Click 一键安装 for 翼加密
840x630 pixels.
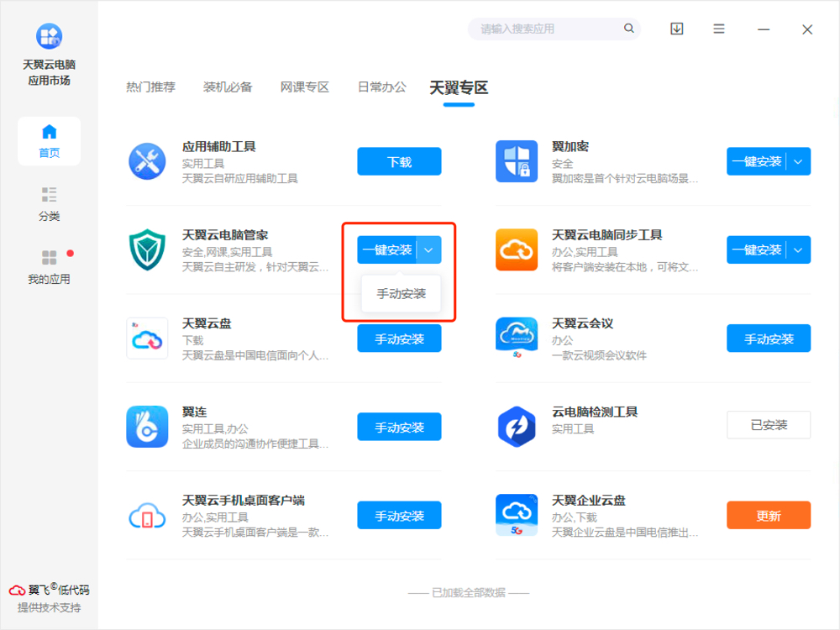pos(757,161)
